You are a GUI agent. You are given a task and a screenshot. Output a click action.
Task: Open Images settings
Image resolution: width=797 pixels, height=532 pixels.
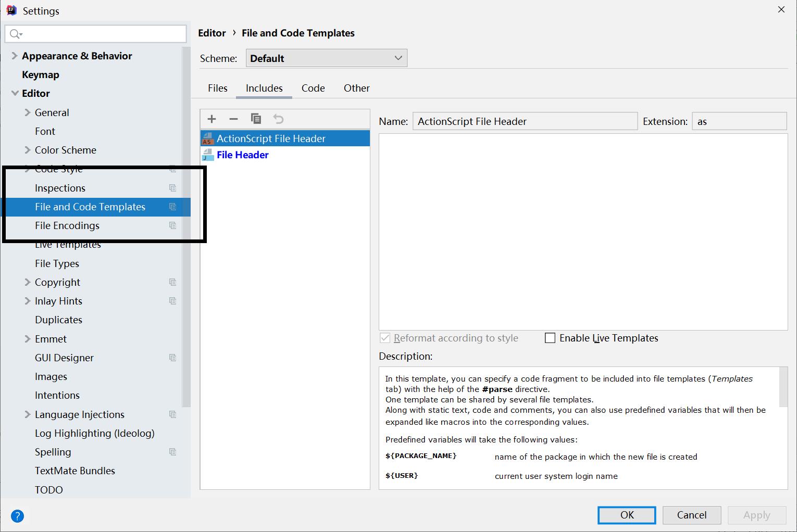pos(51,376)
